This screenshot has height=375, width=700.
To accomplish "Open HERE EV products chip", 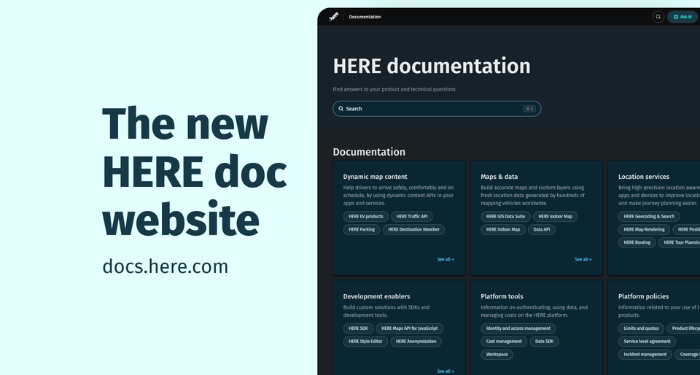I will (x=366, y=217).
